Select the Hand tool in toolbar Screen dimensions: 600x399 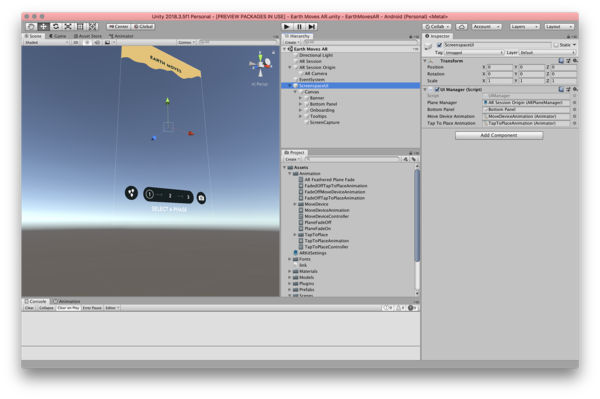[x=31, y=26]
